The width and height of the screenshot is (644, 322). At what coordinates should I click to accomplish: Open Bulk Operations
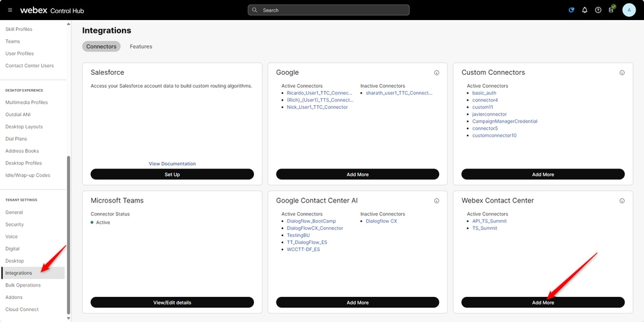click(x=23, y=285)
